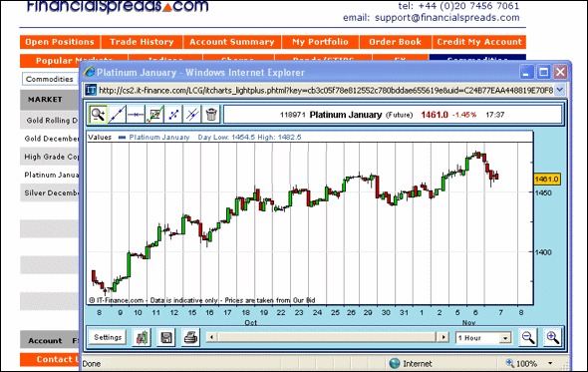Select the dotted segment drawing tool

(173, 114)
